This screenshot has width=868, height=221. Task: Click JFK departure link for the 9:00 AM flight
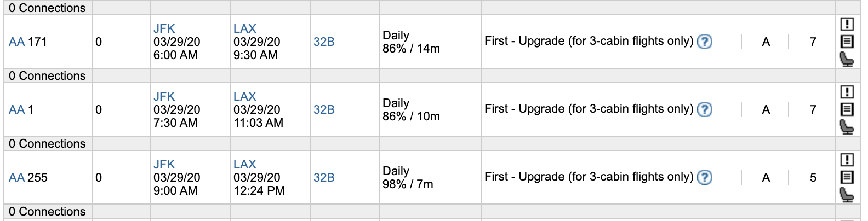point(164,164)
